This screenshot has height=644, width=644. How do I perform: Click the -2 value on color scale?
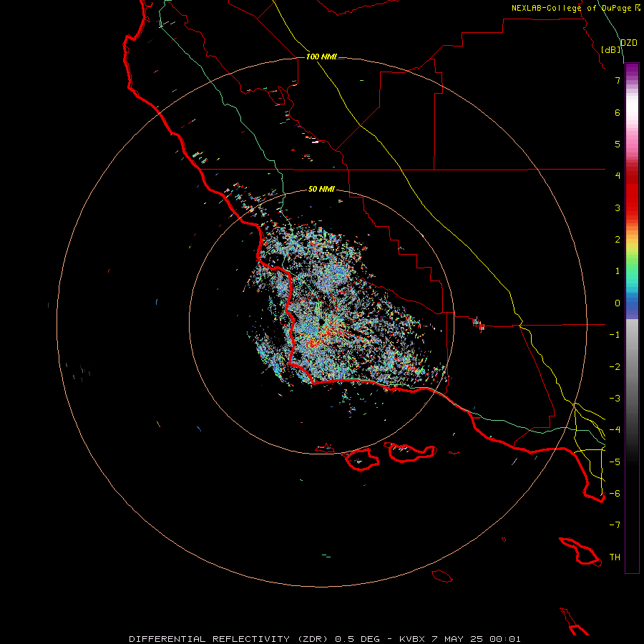click(615, 367)
